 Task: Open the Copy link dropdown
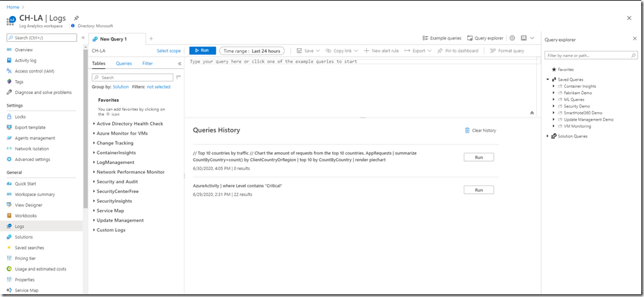click(x=342, y=51)
